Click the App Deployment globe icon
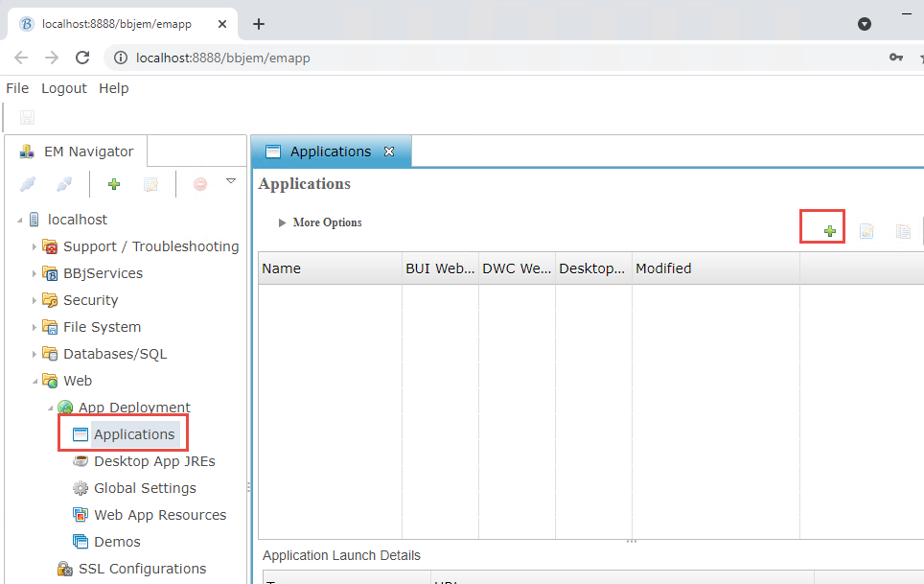 (65, 408)
